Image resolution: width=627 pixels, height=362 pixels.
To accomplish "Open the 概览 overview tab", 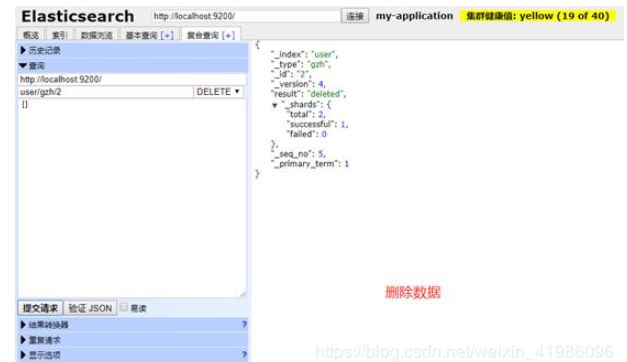I will (31, 35).
